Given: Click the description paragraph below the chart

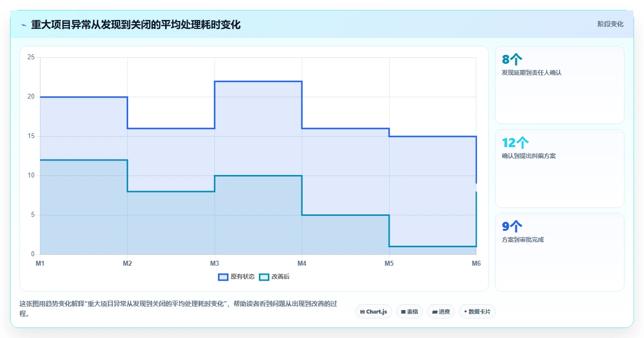Looking at the screenshot, I should (x=180, y=309).
